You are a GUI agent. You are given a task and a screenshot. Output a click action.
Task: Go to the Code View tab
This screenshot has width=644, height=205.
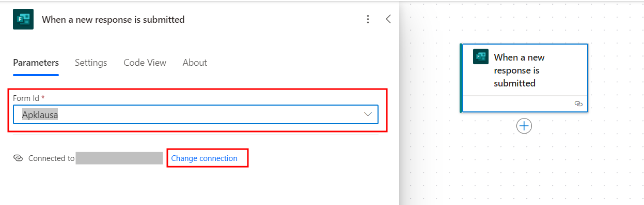[145, 63]
